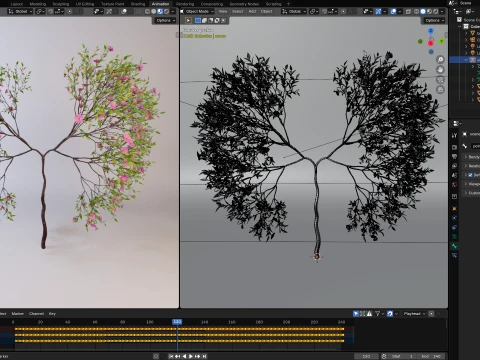Open the Options dropdown in the left viewport
The width and height of the screenshot is (480, 360).
click(165, 20)
